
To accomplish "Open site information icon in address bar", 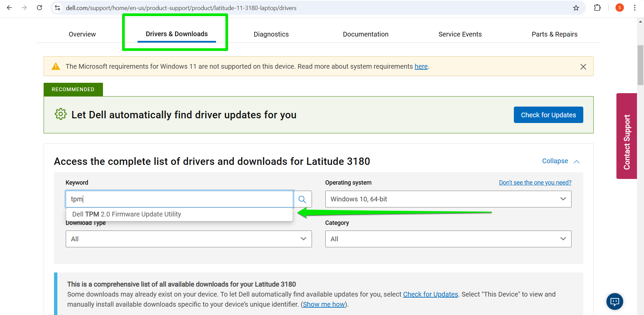I will point(57,8).
